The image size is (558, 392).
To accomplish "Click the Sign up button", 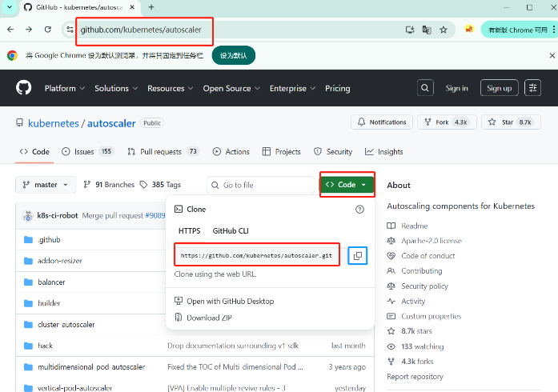I will coord(499,88).
